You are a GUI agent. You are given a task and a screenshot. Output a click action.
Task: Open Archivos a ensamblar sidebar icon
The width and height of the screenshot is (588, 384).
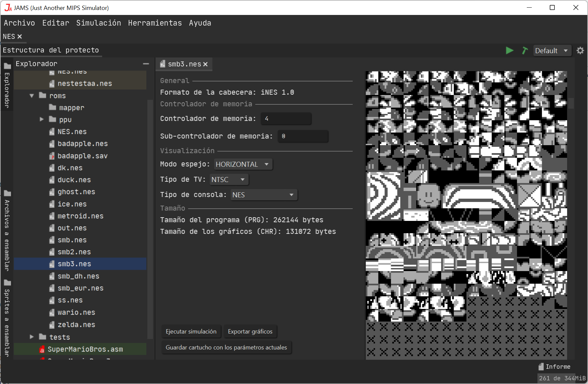pyautogui.click(x=7, y=193)
